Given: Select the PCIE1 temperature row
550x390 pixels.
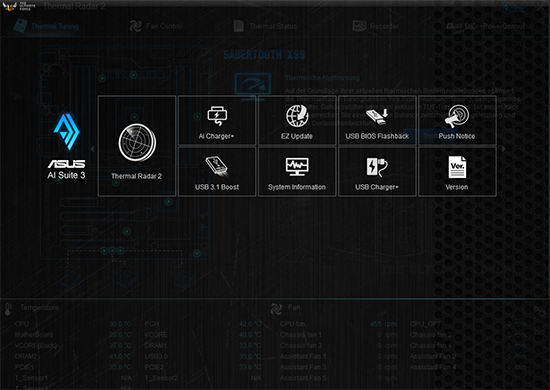Looking at the screenshot, I should click(73, 367).
